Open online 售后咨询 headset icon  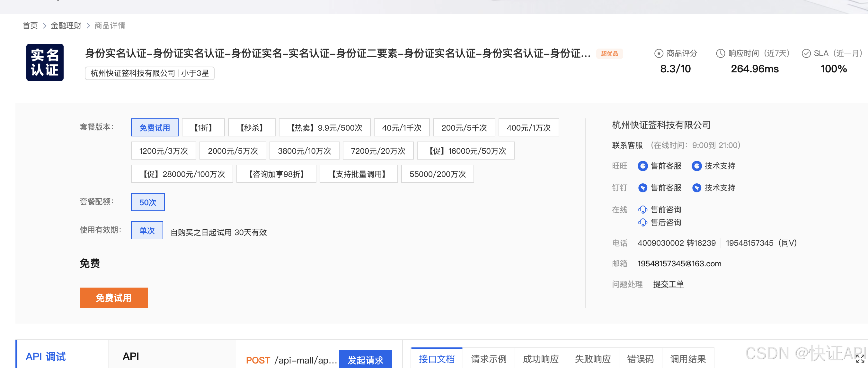click(642, 223)
